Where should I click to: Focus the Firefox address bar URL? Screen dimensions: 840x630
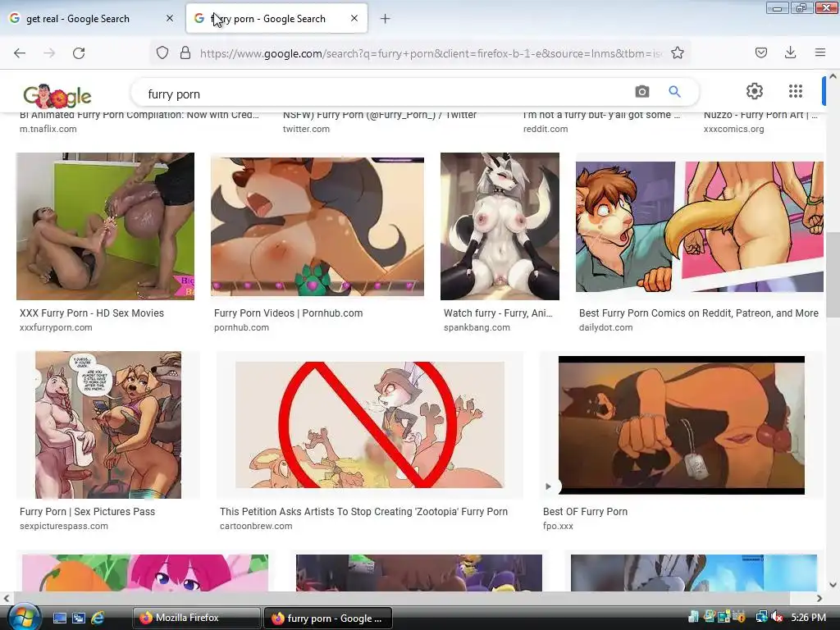click(431, 53)
